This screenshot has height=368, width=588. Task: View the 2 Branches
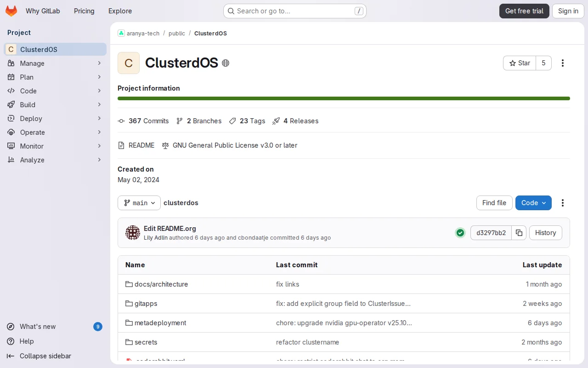199,121
